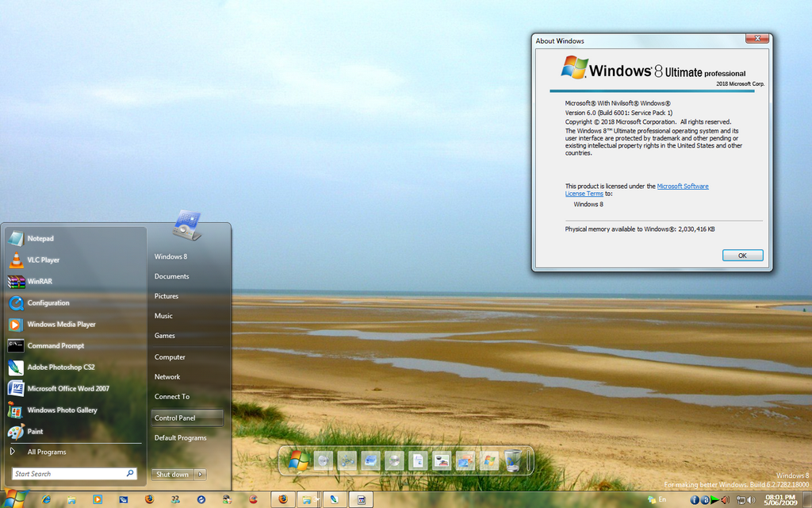
Task: Open Windows Media Player quick launch icon
Action: pos(98,500)
